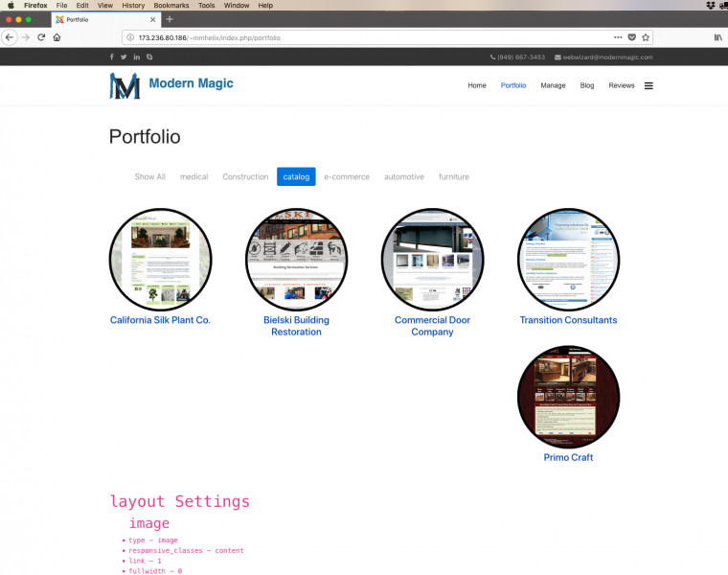Open the File menu

[61, 5]
